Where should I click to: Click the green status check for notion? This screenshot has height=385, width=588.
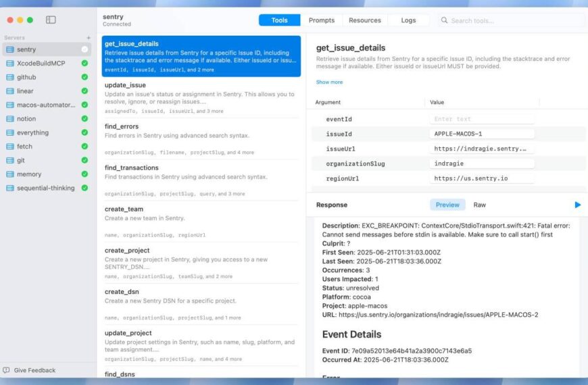coord(84,119)
